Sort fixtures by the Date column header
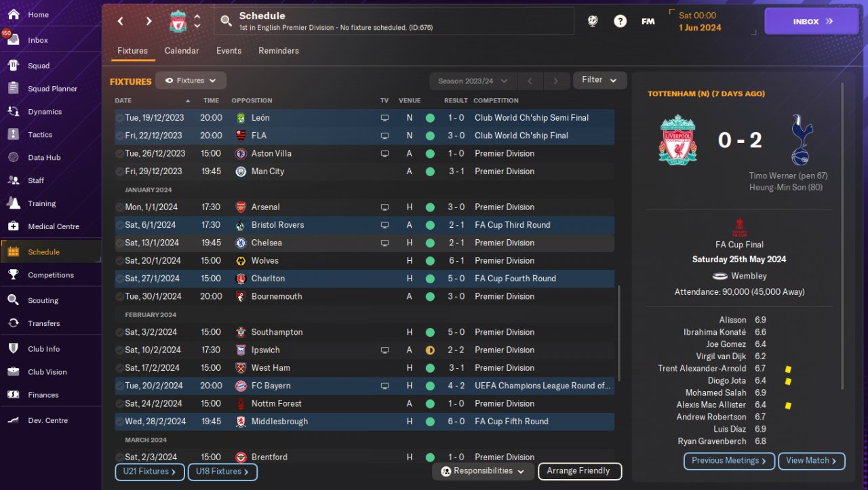 pyautogui.click(x=123, y=100)
